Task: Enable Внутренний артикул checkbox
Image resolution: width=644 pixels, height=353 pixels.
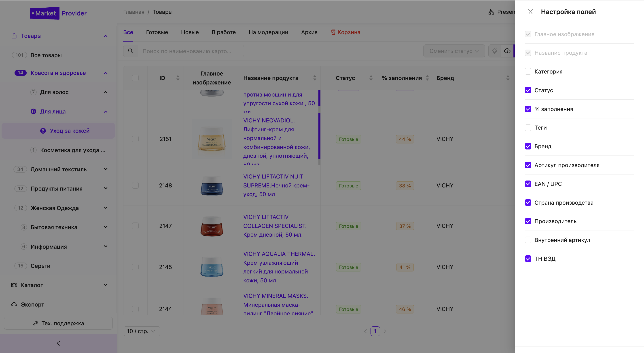Action: point(528,240)
